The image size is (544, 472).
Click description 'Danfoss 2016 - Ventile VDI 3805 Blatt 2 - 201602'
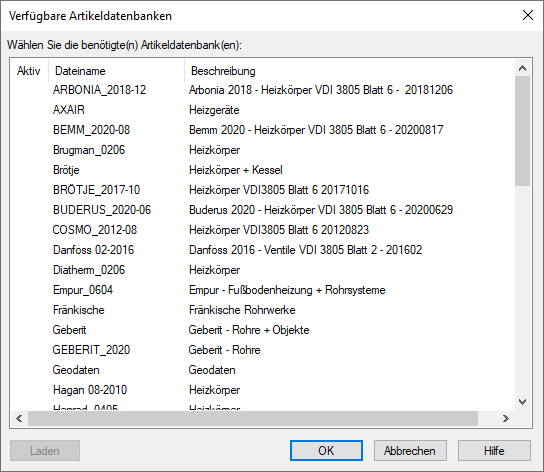coord(305,250)
